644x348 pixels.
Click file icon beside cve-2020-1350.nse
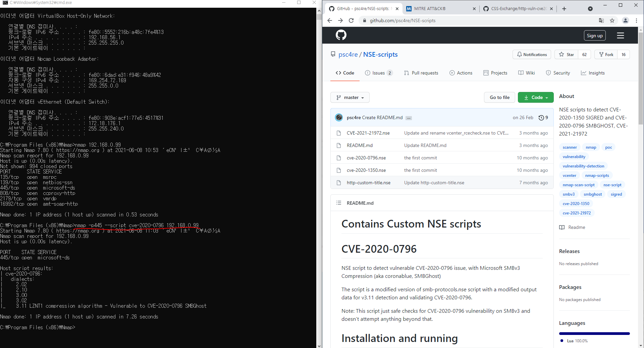click(x=339, y=170)
